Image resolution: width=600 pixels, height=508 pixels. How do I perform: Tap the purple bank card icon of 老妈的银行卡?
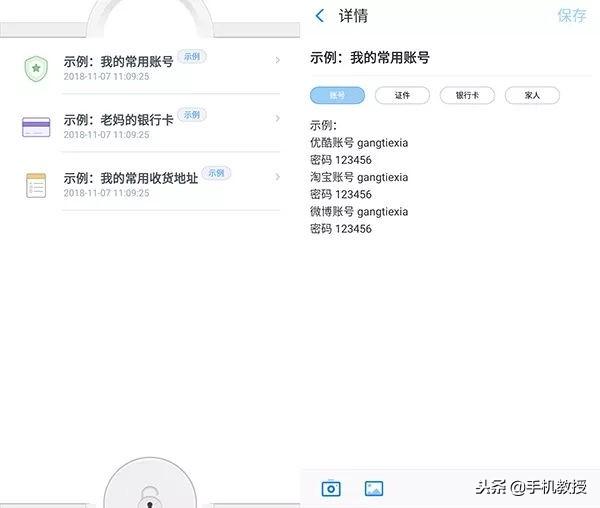(x=36, y=127)
